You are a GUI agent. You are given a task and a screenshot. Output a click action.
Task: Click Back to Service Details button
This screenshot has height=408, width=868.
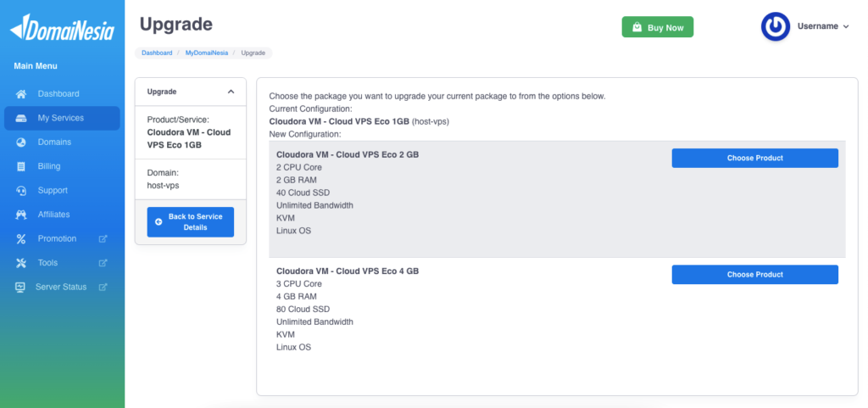coord(191,222)
